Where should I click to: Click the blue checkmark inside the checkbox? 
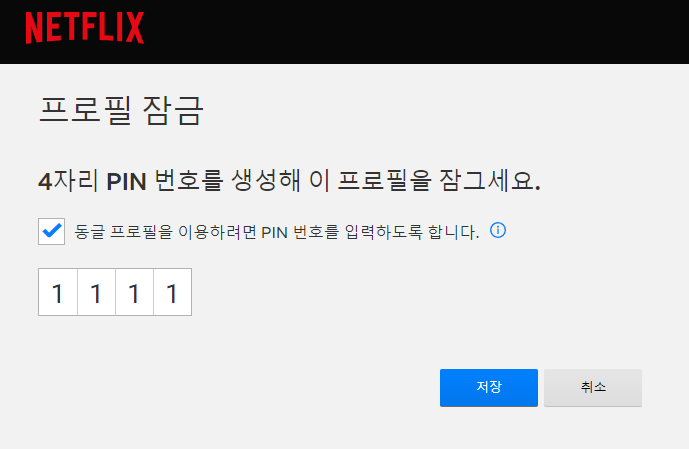[x=52, y=230]
